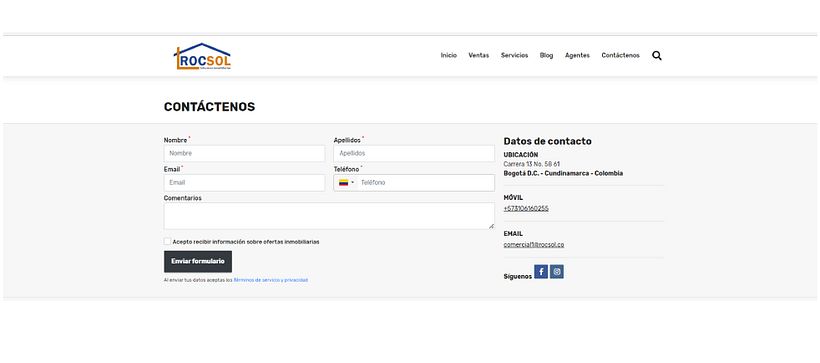The height and width of the screenshot is (363, 820).
Task: Select the Comentarios field label
Action: click(183, 198)
